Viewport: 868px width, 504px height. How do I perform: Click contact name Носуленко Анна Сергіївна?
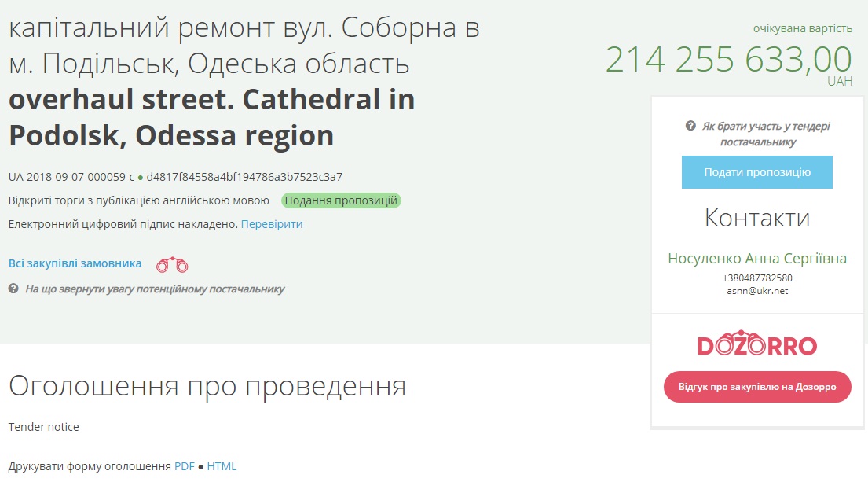[757, 259]
